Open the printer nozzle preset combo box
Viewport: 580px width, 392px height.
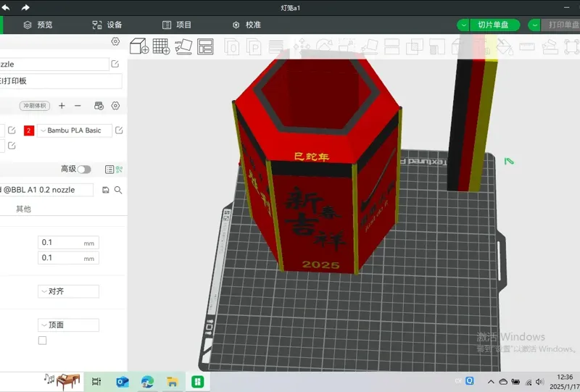(x=54, y=64)
